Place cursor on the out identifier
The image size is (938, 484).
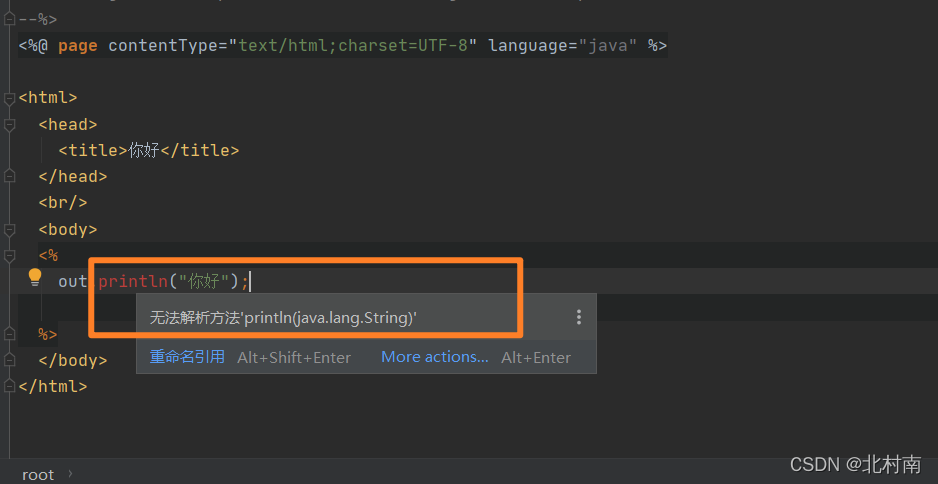click(x=72, y=281)
